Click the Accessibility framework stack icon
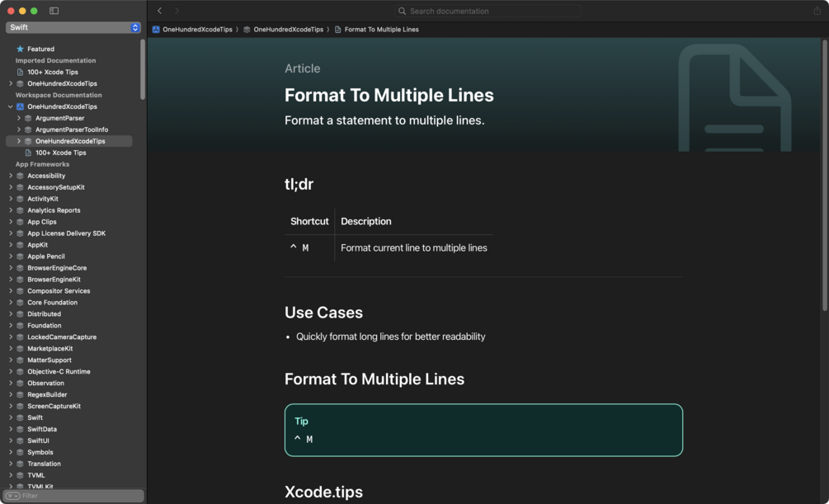 click(21, 176)
